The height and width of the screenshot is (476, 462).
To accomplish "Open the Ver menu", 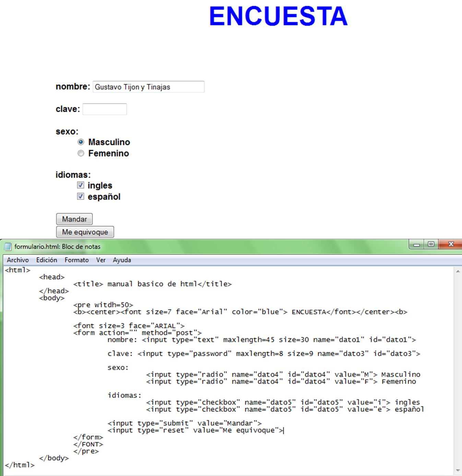I will pos(100,260).
